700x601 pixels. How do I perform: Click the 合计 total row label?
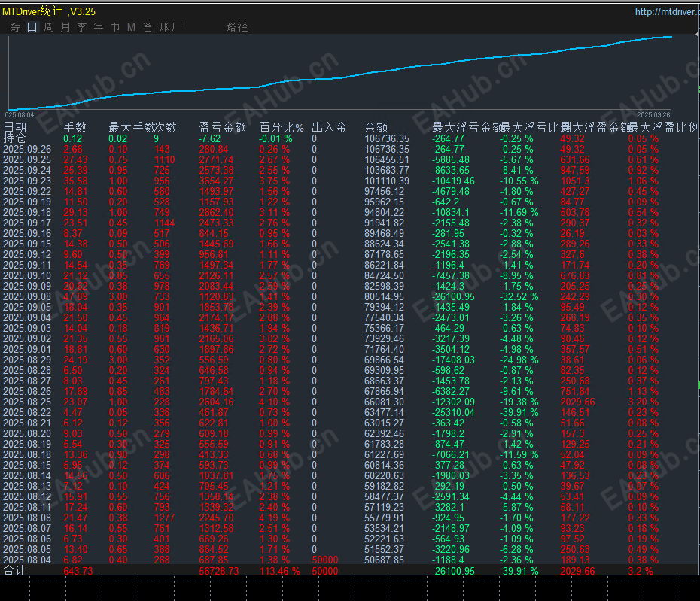click(x=15, y=571)
